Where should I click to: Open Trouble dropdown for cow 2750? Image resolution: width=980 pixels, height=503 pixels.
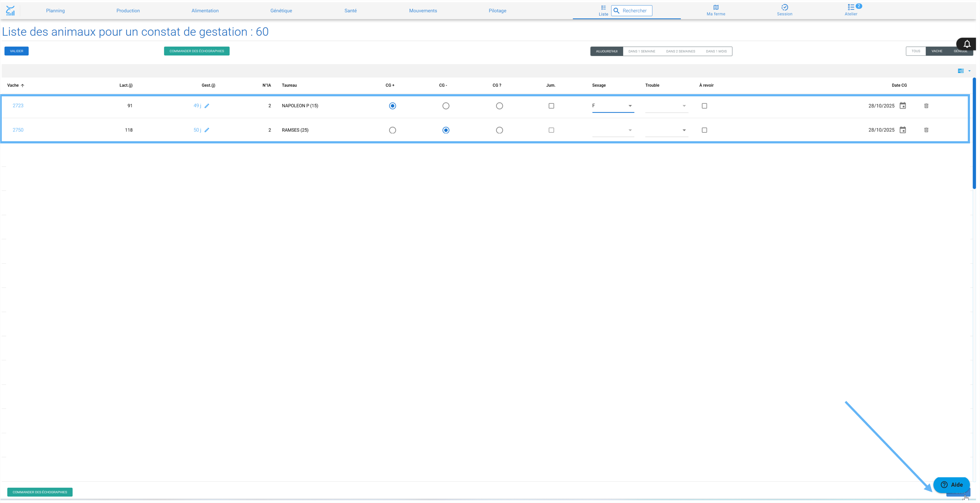(666, 130)
